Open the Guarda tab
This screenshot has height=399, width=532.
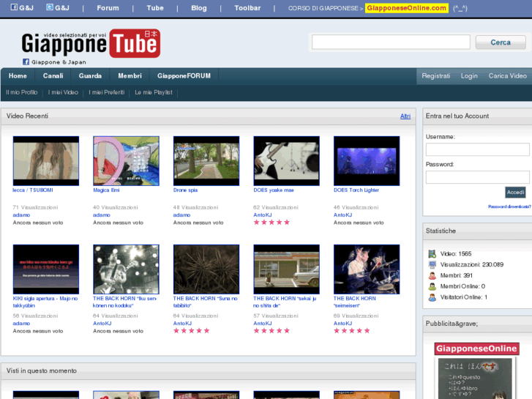[90, 76]
